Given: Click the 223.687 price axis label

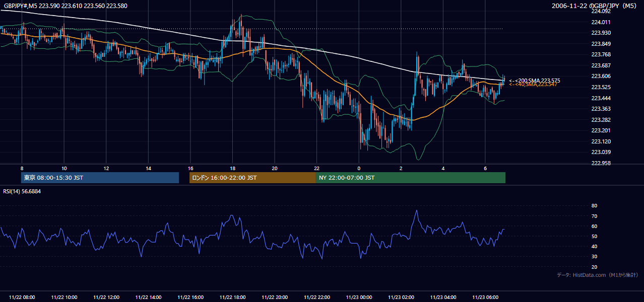Looking at the screenshot, I should tap(601, 65).
